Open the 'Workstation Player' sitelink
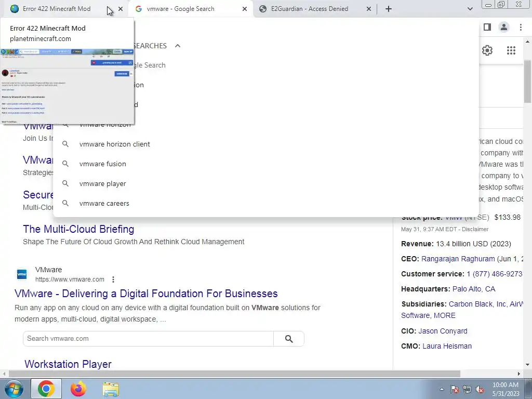The width and height of the screenshot is (532, 399). pos(68,364)
